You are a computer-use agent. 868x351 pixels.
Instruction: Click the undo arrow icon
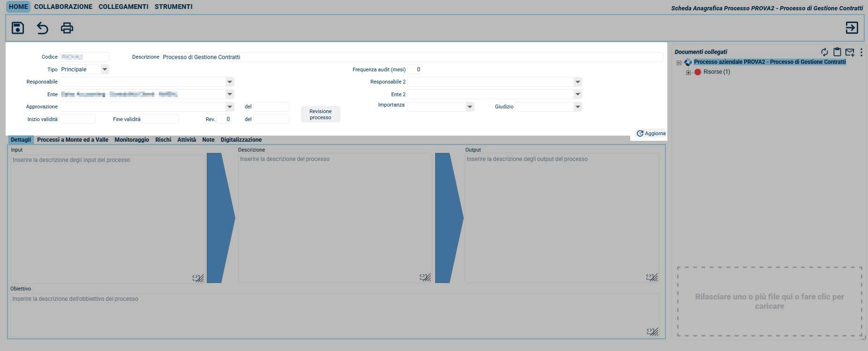(42, 28)
